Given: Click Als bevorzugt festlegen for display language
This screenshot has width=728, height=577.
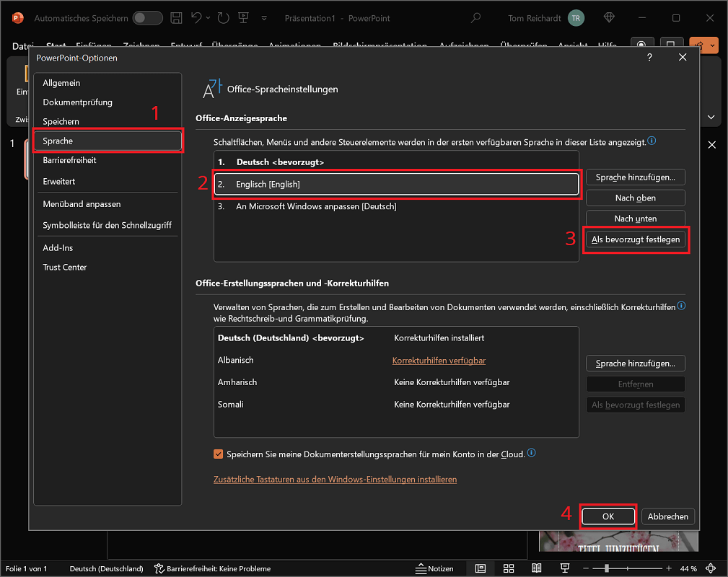Looking at the screenshot, I should 635,239.
